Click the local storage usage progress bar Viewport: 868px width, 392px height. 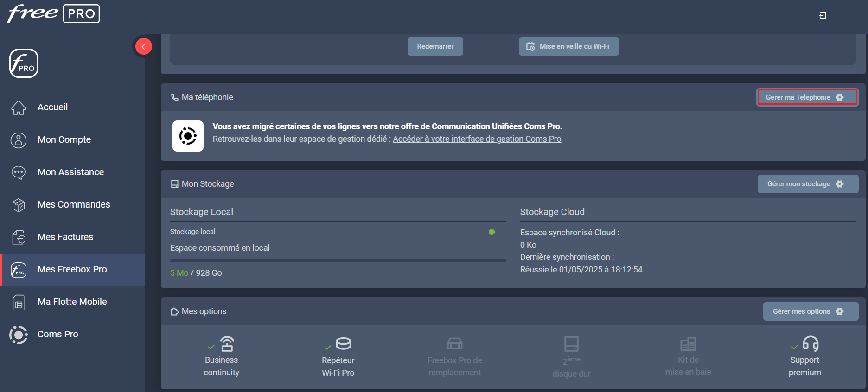click(338, 260)
